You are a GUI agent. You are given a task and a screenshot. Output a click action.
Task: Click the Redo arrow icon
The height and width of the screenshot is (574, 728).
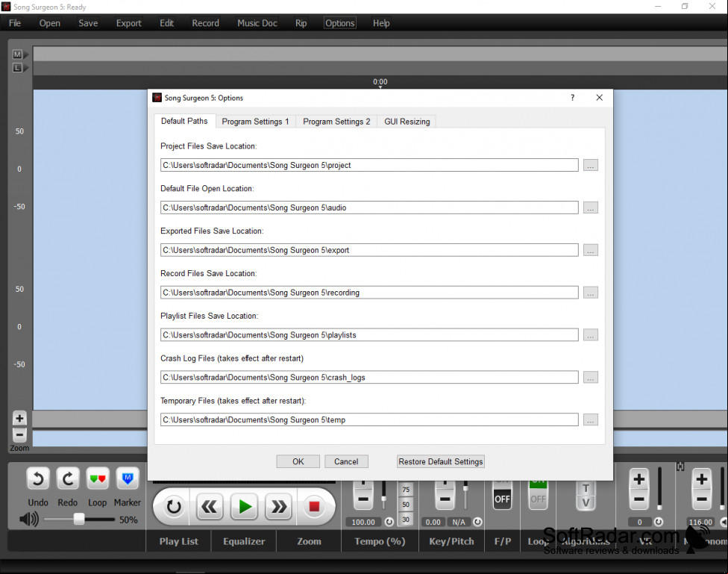pos(68,478)
